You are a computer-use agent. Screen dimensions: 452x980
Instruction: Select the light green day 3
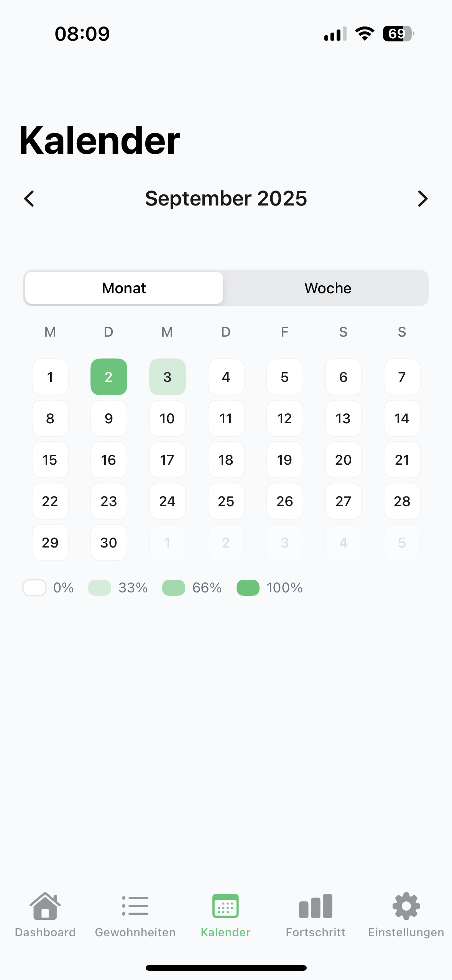pos(168,377)
